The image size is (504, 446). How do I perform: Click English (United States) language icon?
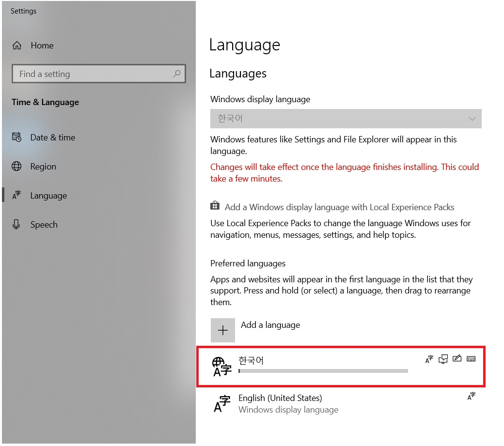coord(222,404)
